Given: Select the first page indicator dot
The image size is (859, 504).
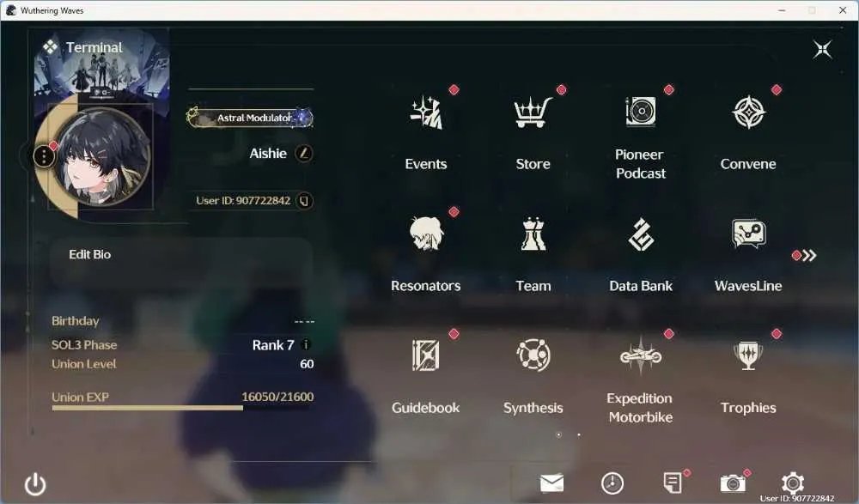Looking at the screenshot, I should pyautogui.click(x=559, y=435).
